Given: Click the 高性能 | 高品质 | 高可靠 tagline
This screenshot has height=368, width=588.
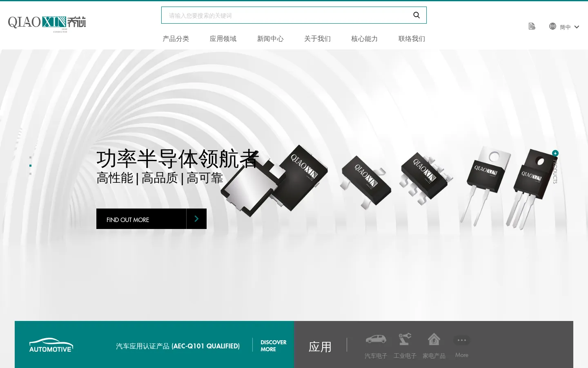Looking at the screenshot, I should coord(160,178).
